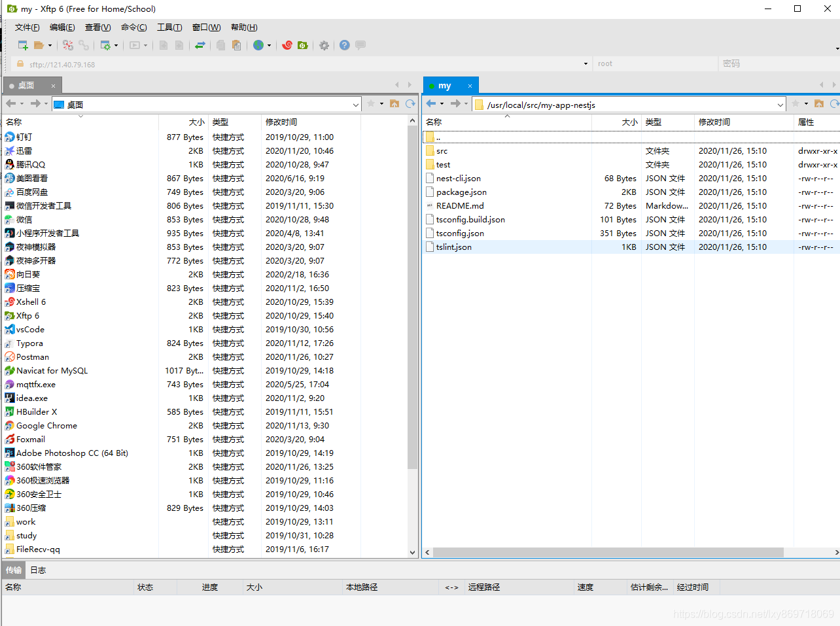The width and height of the screenshot is (840, 626).
Task: Select README.md in remote pane
Action: (460, 206)
